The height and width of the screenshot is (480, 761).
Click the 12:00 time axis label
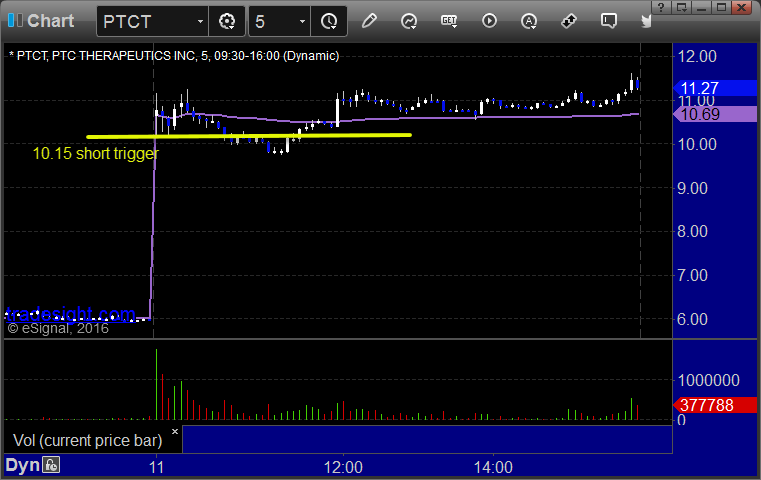[343, 467]
